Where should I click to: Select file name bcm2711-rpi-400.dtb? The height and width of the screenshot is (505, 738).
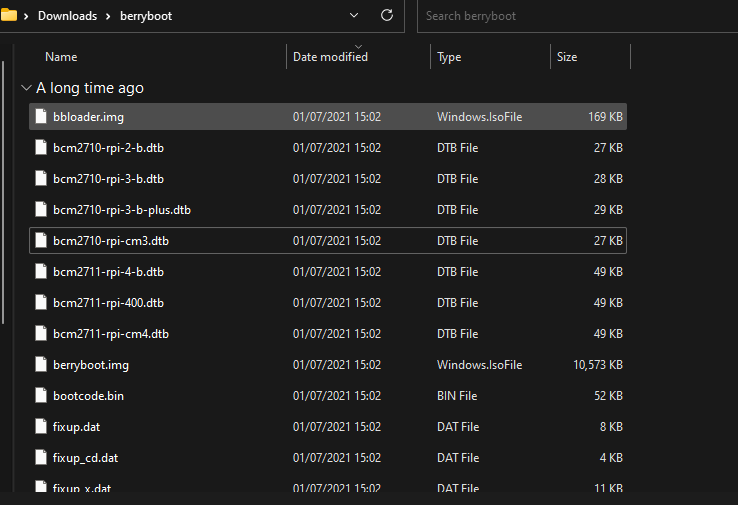point(108,303)
